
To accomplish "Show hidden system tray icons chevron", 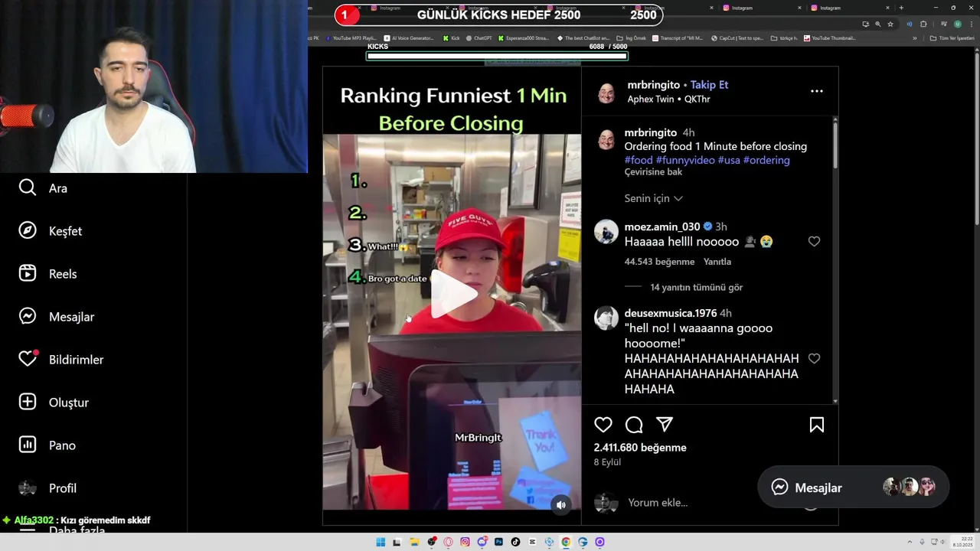I will pos(910,542).
